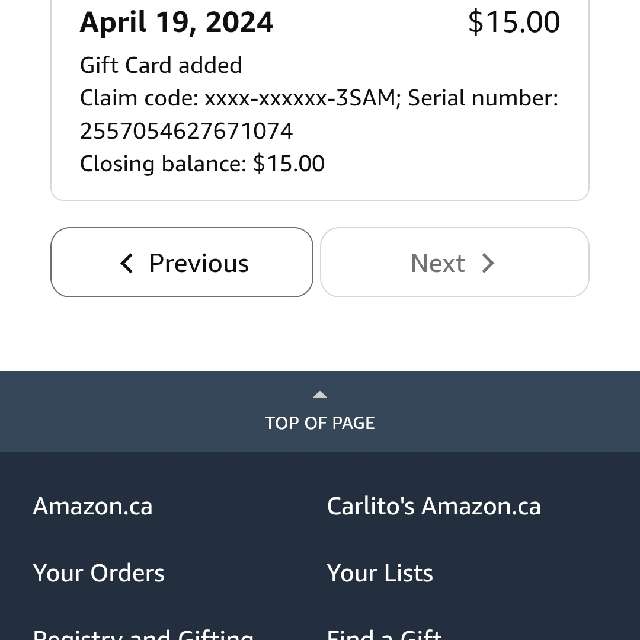Open Your Lists in footer
Viewport: 640px width, 640px height.
coord(380,573)
